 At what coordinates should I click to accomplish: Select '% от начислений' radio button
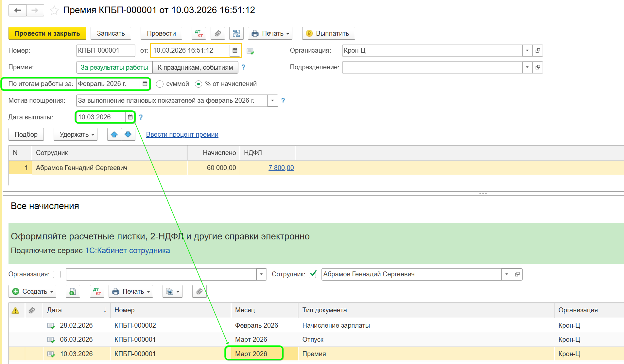199,84
